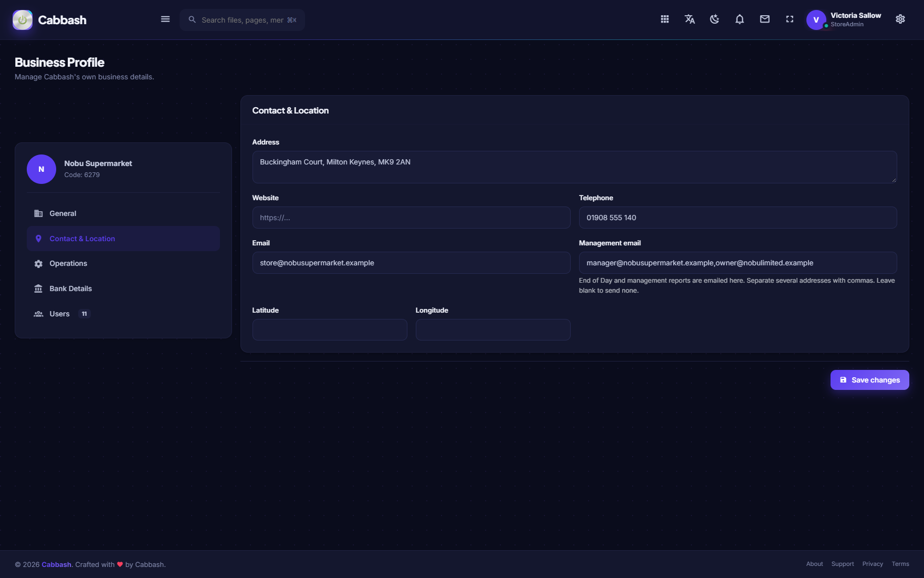This screenshot has width=924, height=578.
Task: Open the General section
Action: [123, 213]
